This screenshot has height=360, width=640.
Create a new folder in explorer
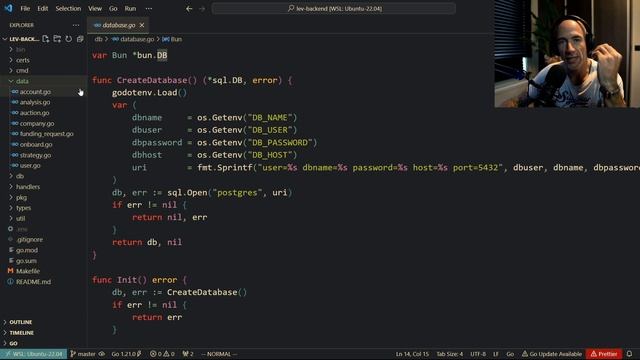pyautogui.click(x=57, y=39)
